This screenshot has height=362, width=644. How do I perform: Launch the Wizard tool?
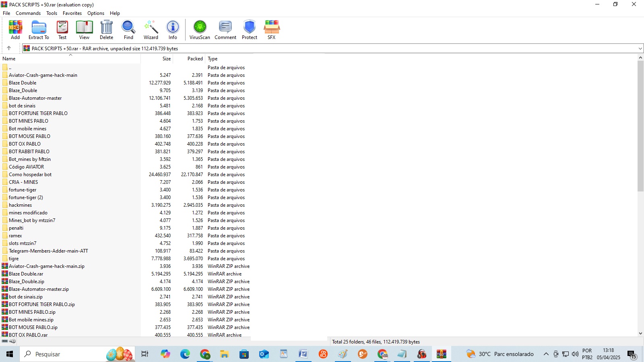(x=151, y=30)
